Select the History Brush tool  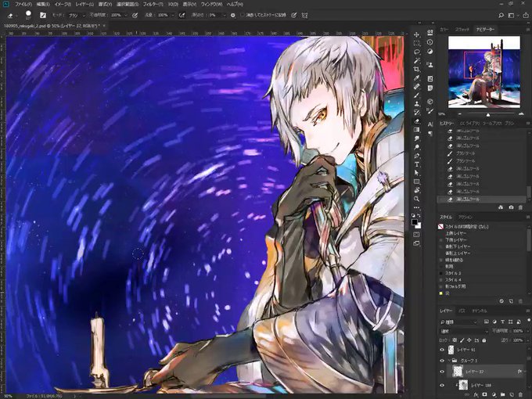[x=417, y=113]
